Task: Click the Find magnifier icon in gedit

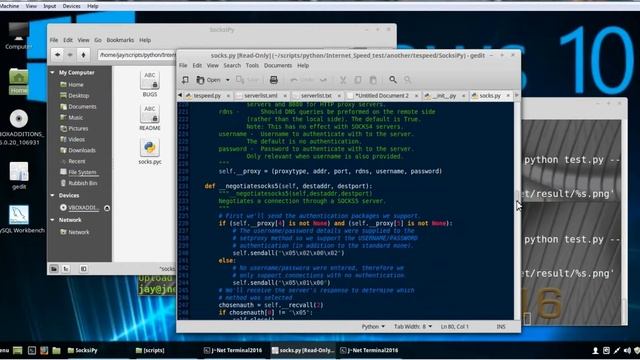Action: (x=393, y=80)
